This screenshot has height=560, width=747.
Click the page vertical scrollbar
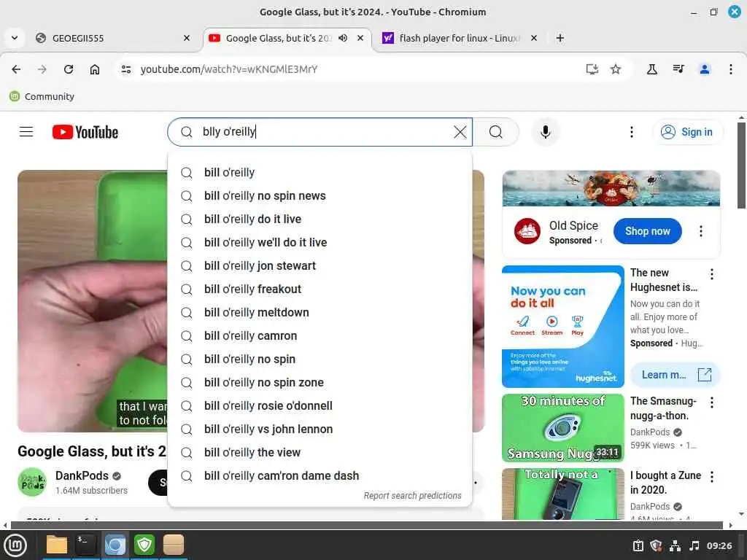(741, 165)
